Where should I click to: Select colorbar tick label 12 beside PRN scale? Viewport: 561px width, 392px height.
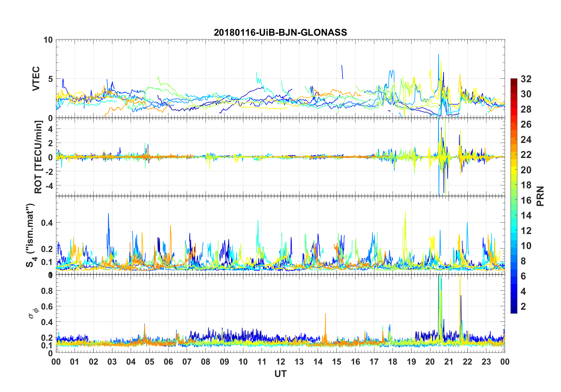[526, 230]
